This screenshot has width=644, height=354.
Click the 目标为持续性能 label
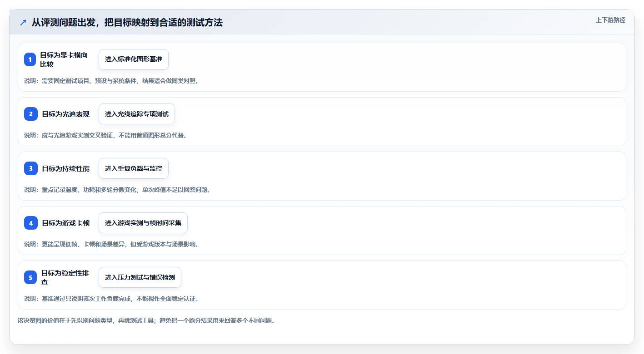pyautogui.click(x=65, y=168)
